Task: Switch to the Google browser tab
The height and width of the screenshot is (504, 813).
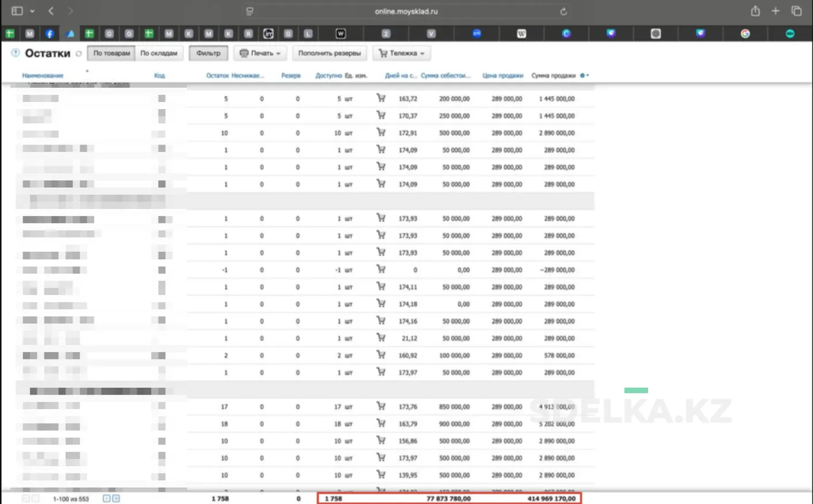Action: (745, 33)
